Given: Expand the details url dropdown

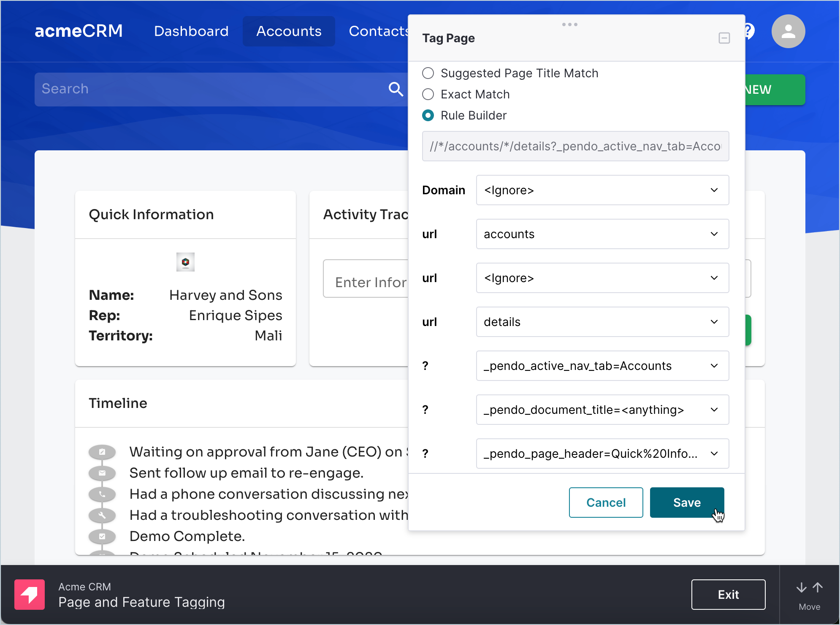Looking at the screenshot, I should [x=602, y=322].
